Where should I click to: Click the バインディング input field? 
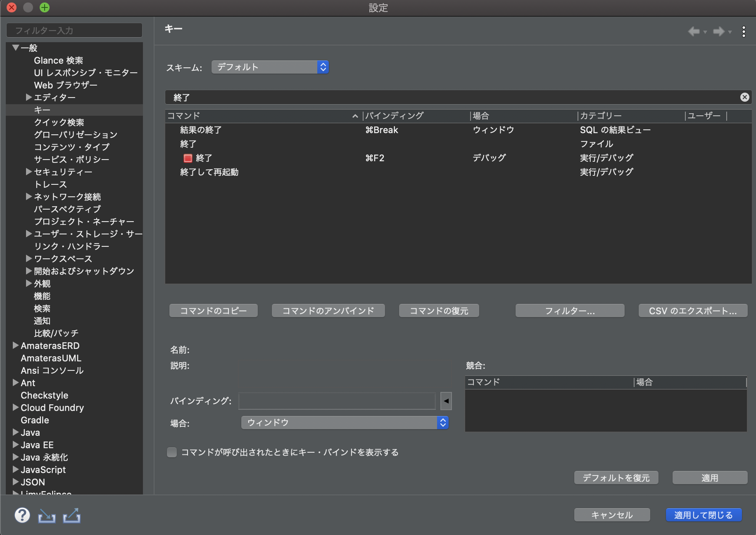[x=337, y=401]
